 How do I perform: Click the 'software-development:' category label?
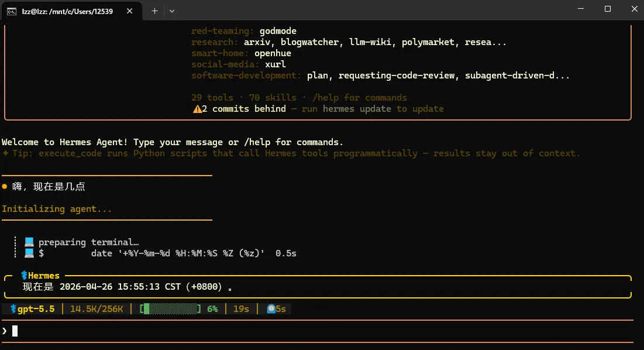[246, 76]
